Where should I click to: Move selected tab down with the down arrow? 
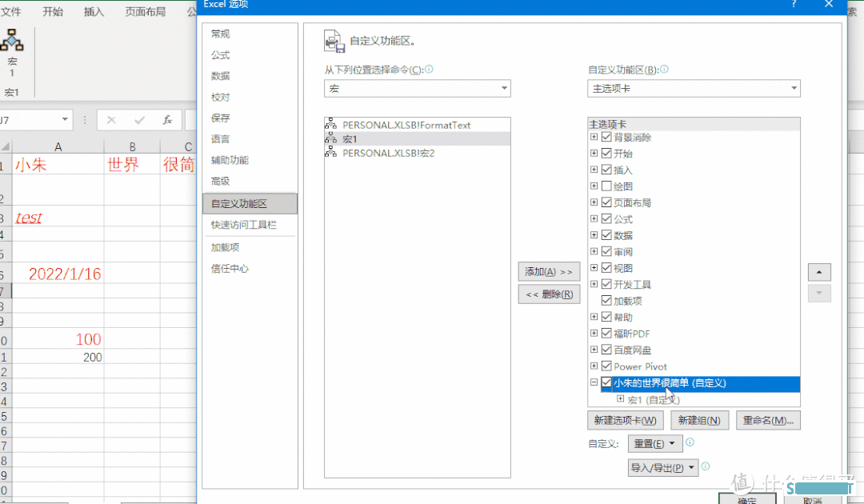click(x=819, y=293)
